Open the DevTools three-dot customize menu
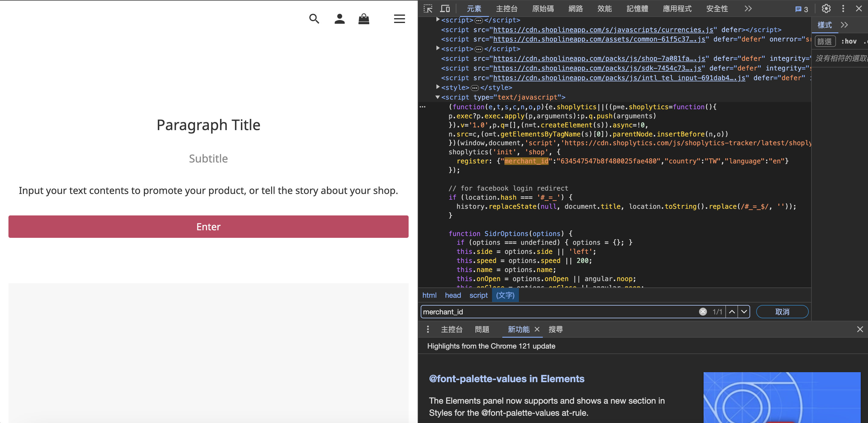This screenshot has height=423, width=868. coord(843,8)
